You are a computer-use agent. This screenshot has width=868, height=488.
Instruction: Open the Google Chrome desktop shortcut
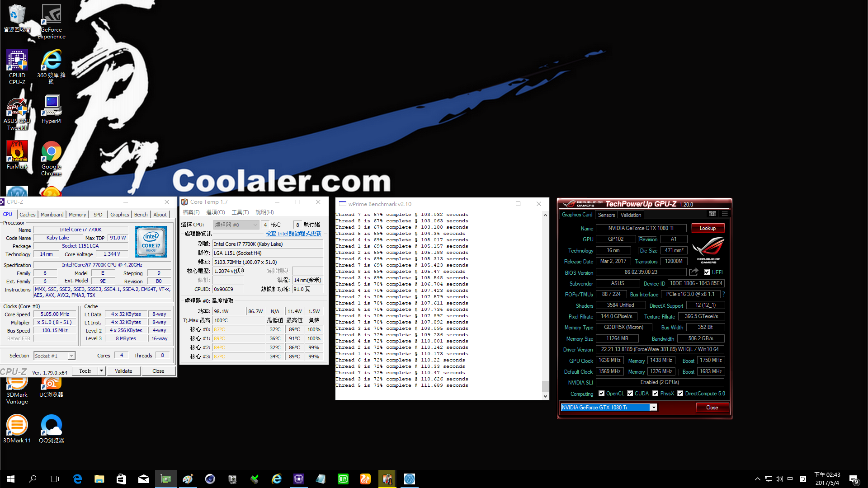tap(52, 158)
